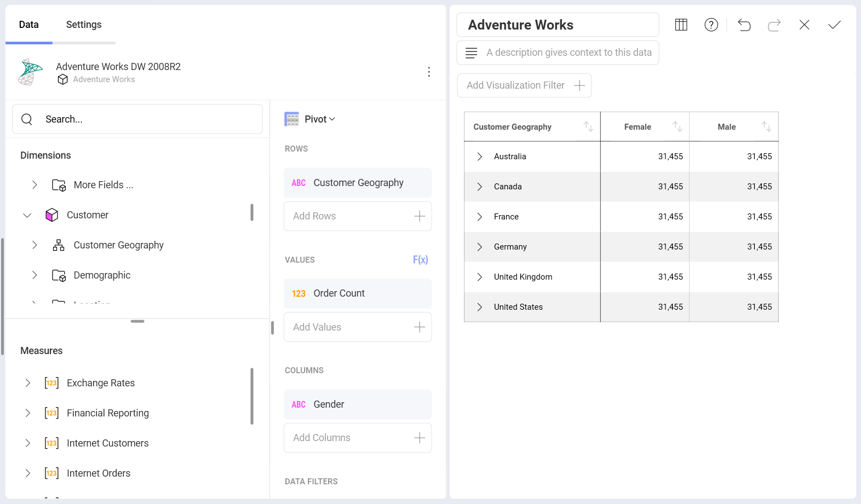Edit the Adventure Works title field
Image resolution: width=861 pixels, height=504 pixels.
coord(558,25)
